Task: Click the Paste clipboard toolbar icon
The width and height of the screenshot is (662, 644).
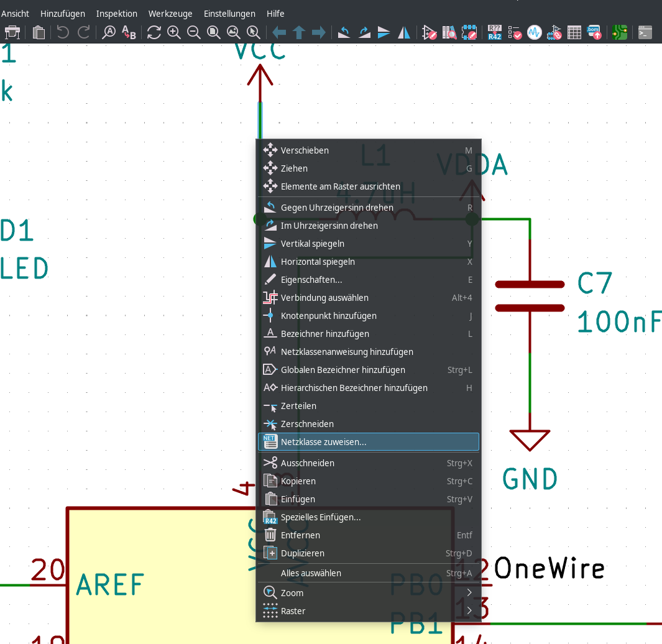Action: coord(39,32)
